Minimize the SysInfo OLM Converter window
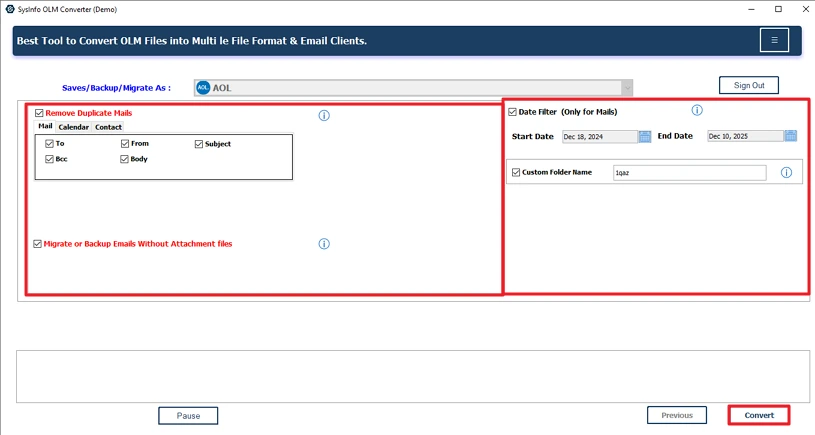815x435 pixels. (x=751, y=9)
